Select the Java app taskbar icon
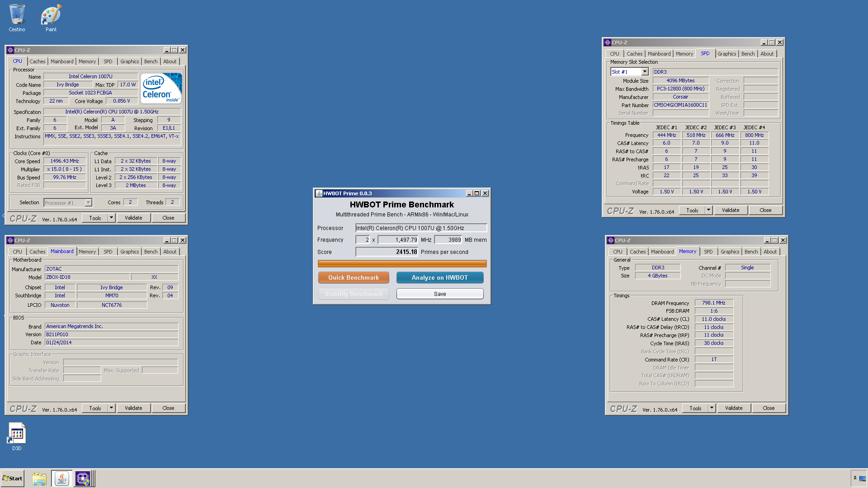Screen dimensions: 868x488 [x=62, y=479]
